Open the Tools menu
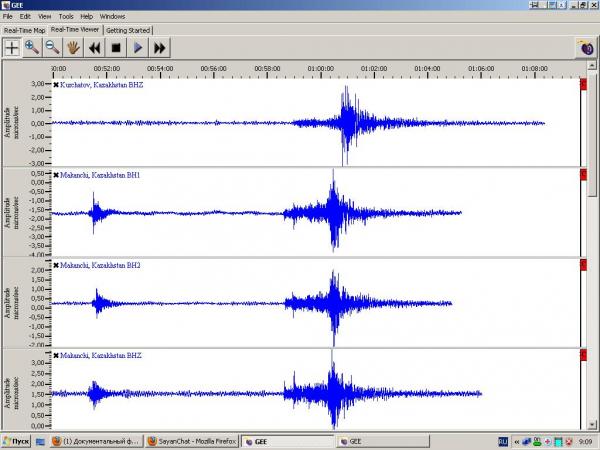This screenshot has height=450, width=600. (x=66, y=16)
